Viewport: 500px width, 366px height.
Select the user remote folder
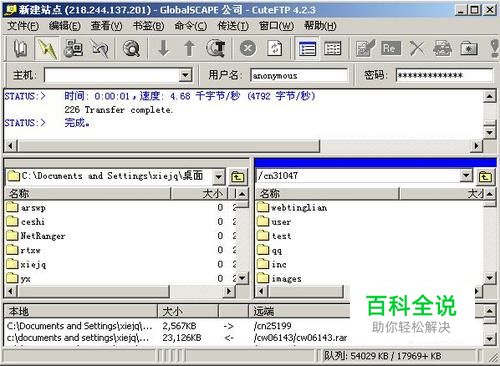pyautogui.click(x=274, y=222)
